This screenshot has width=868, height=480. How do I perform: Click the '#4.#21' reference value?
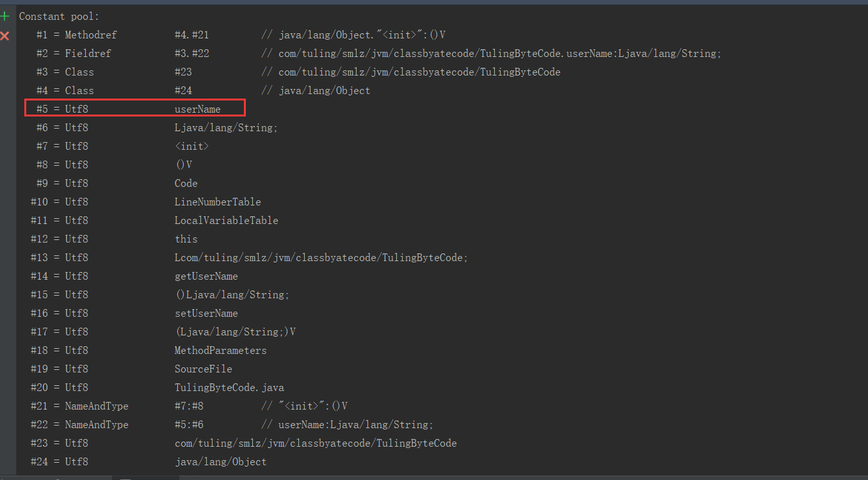click(192, 35)
